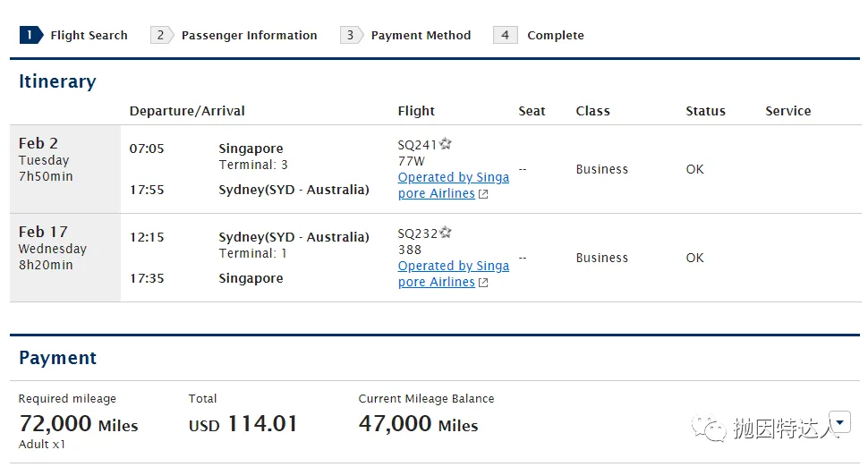The width and height of the screenshot is (868, 467).
Task: Click the Departure/Arrival column header
Action: pos(187,111)
